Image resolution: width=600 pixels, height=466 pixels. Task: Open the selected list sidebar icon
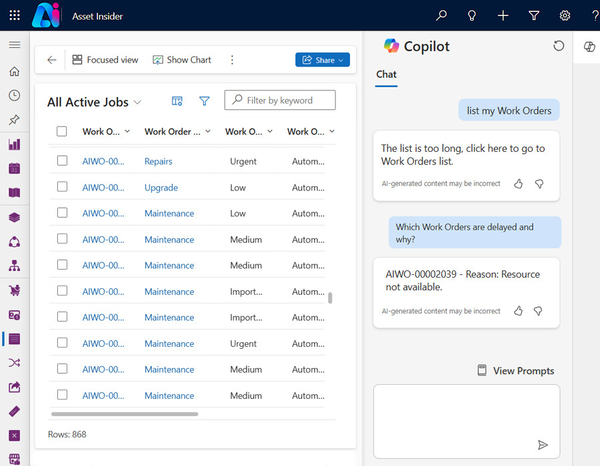click(15, 339)
